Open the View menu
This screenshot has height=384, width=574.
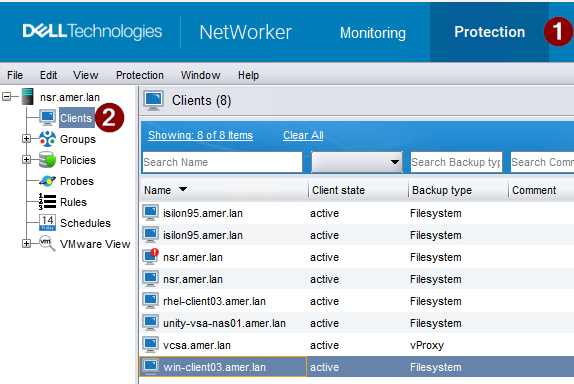[86, 75]
